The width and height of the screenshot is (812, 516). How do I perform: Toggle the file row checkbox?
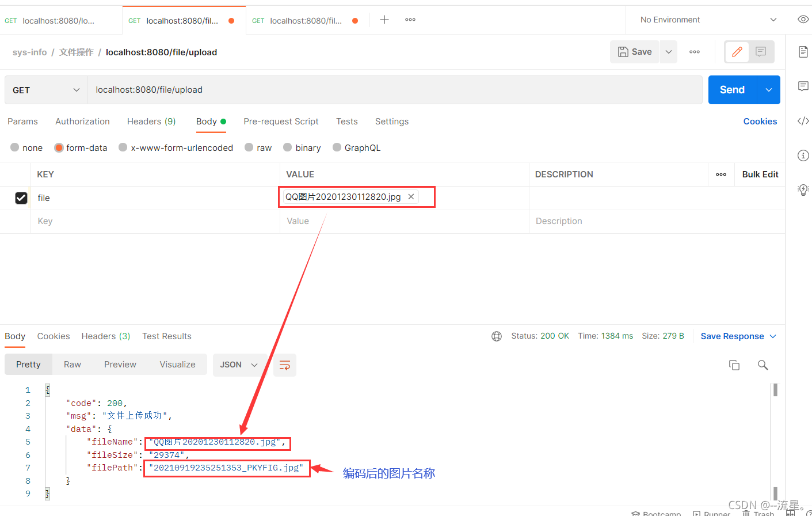[21, 198]
